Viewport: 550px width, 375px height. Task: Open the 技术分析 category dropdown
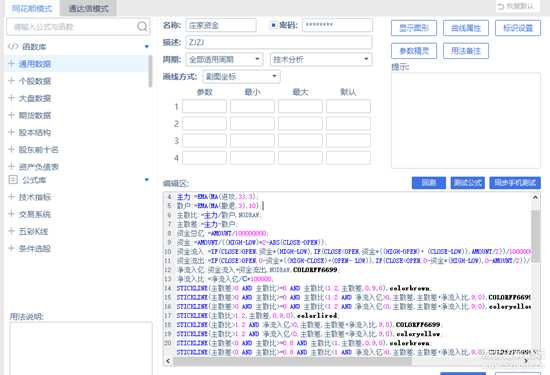(x=321, y=59)
